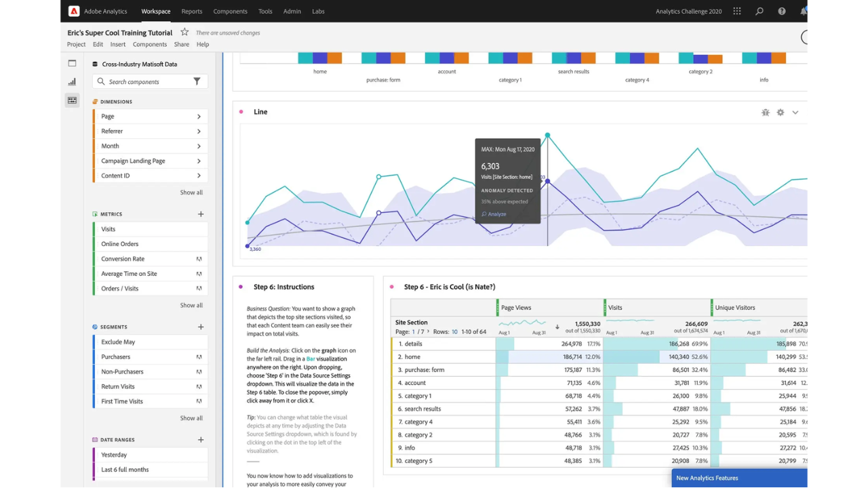Expand the Month dimension
This screenshot has height=488, width=868.
[199, 146]
